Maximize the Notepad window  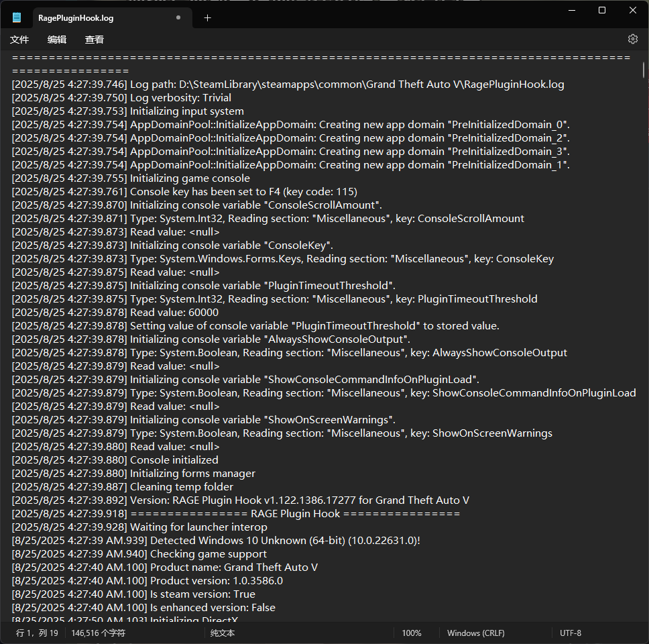pyautogui.click(x=602, y=10)
